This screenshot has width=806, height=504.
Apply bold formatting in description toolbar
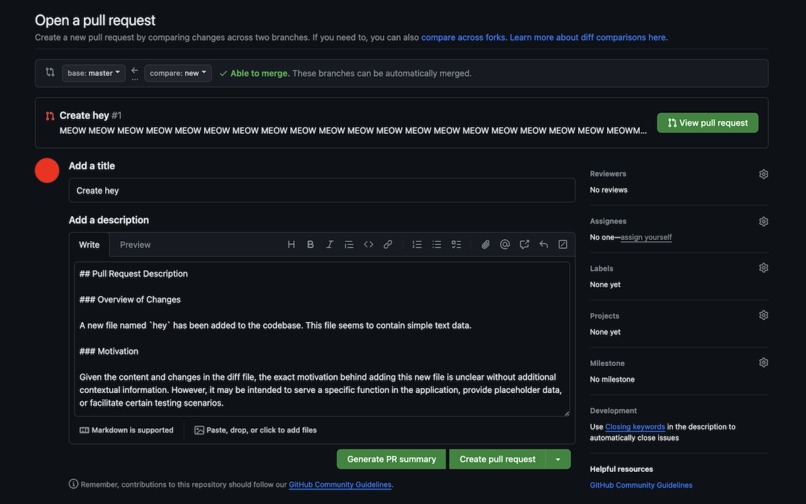pyautogui.click(x=310, y=244)
